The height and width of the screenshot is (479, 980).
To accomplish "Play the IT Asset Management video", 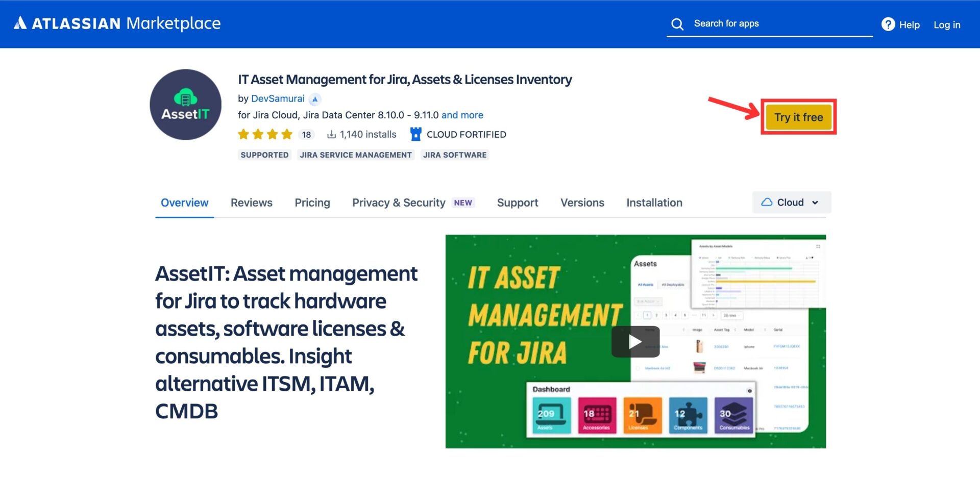I will tap(635, 342).
